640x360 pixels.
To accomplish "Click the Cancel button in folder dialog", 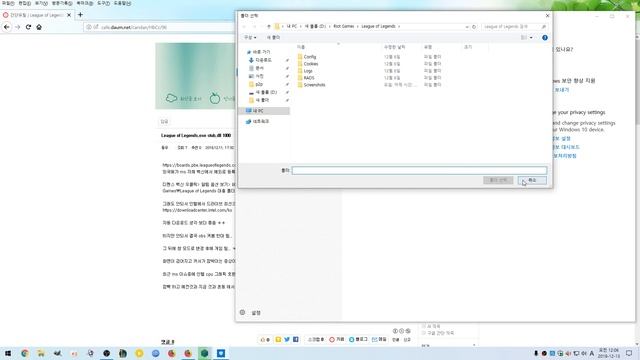I will [x=532, y=180].
